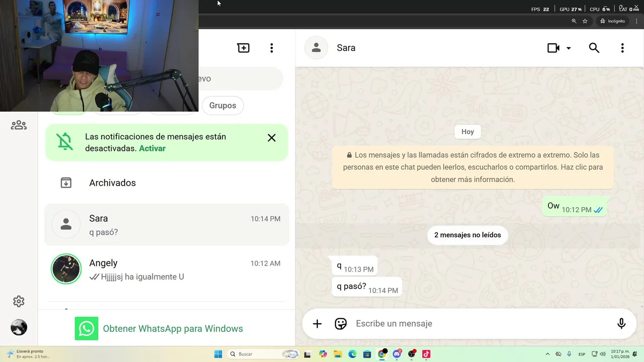Click the 'Hoy' date label
This screenshot has width=644, height=362.
point(467,132)
